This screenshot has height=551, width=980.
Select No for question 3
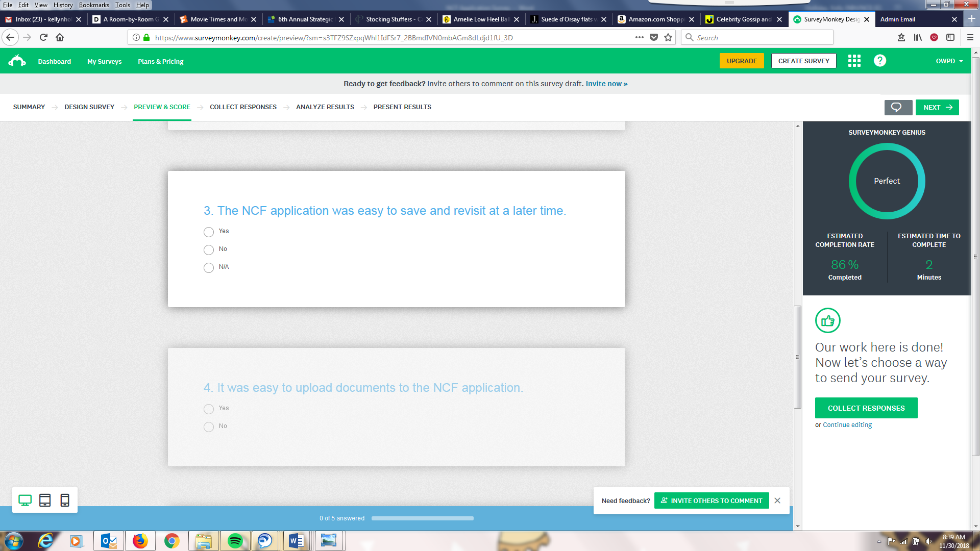tap(209, 250)
